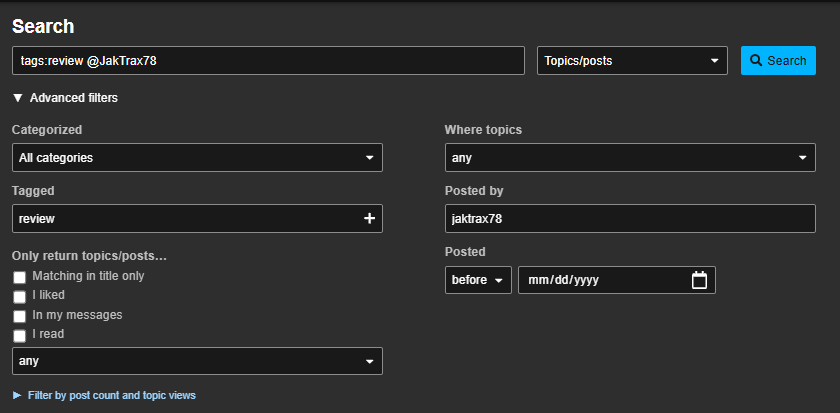Focus the Posted by username field
Viewport: 840px width, 413px height.
click(630, 218)
